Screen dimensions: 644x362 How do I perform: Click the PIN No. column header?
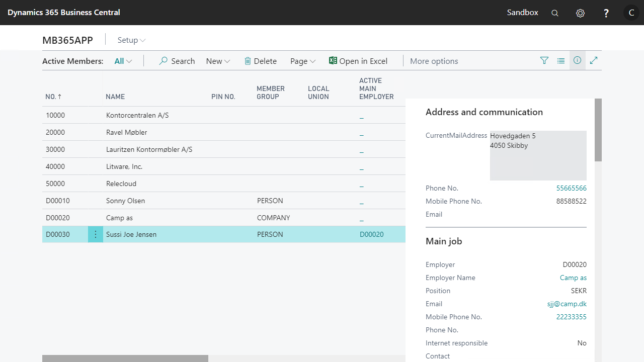coord(223,97)
